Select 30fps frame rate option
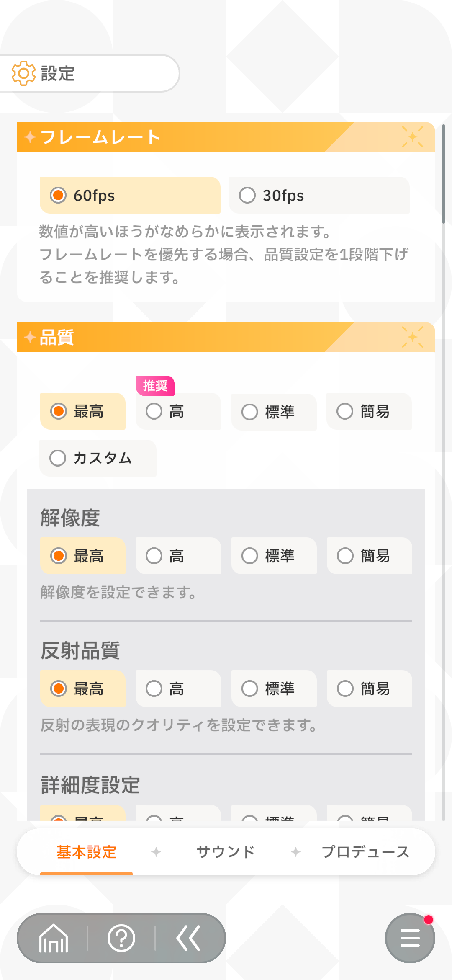Viewport: 452px width, 980px height. (319, 196)
